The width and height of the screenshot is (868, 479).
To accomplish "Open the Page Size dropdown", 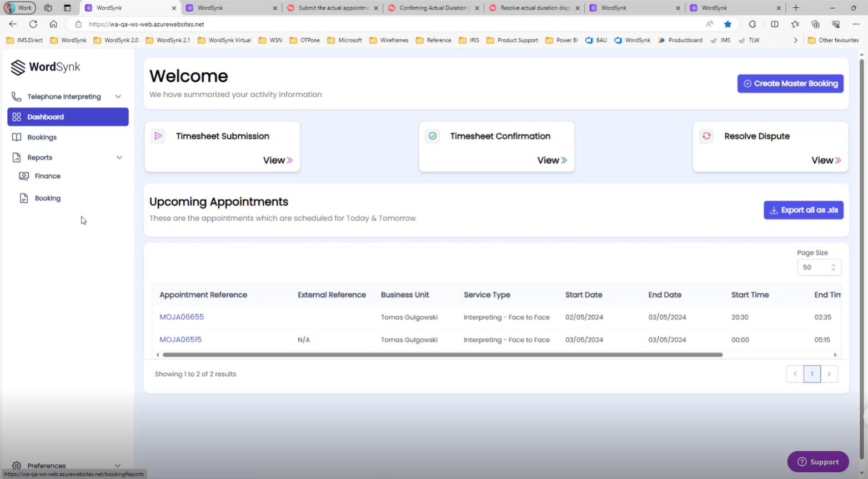I will point(819,267).
